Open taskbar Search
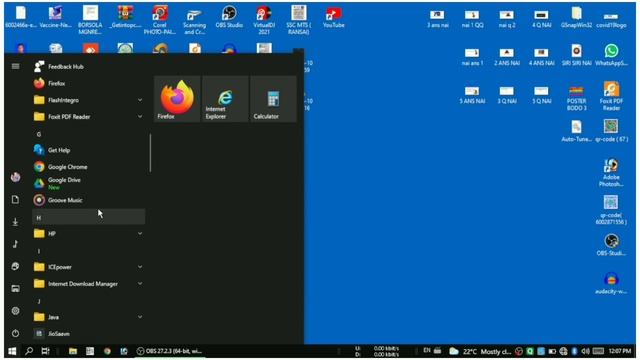The image size is (640, 360). pos(29,351)
